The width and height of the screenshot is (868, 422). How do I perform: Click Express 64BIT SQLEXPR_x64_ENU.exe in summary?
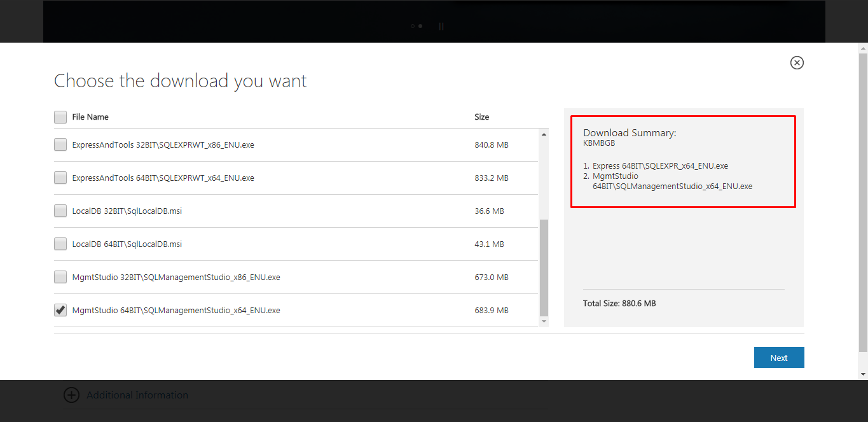point(660,165)
